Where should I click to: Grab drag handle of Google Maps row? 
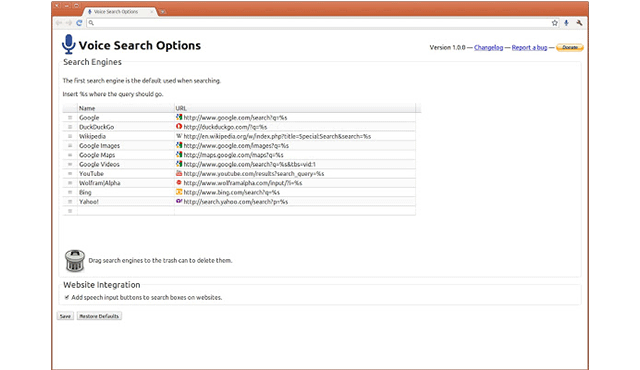(x=70, y=155)
